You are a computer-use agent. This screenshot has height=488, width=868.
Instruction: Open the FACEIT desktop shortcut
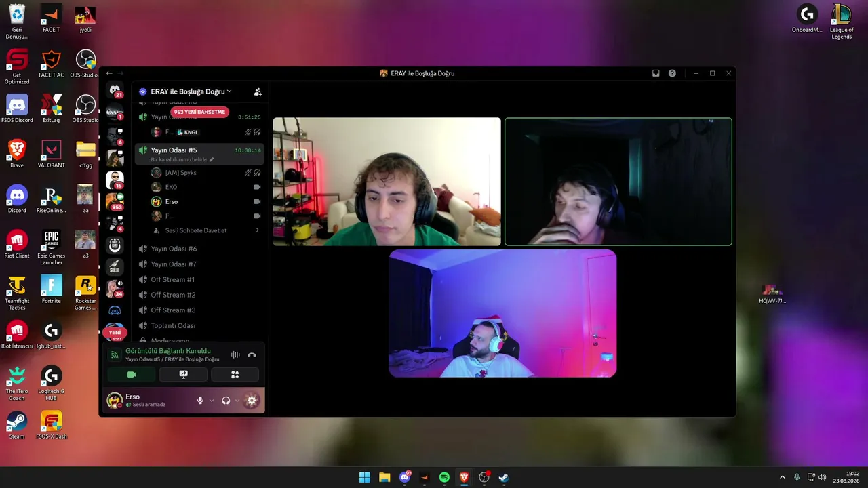point(51,19)
